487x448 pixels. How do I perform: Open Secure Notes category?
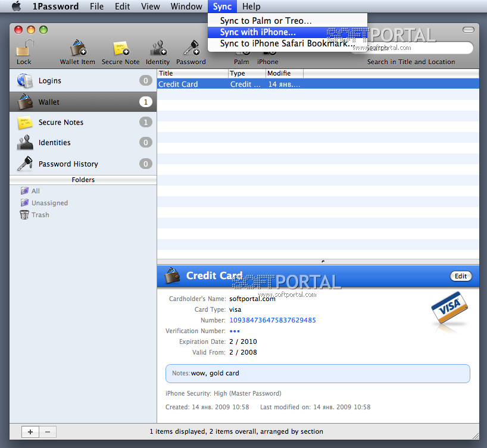(83, 123)
